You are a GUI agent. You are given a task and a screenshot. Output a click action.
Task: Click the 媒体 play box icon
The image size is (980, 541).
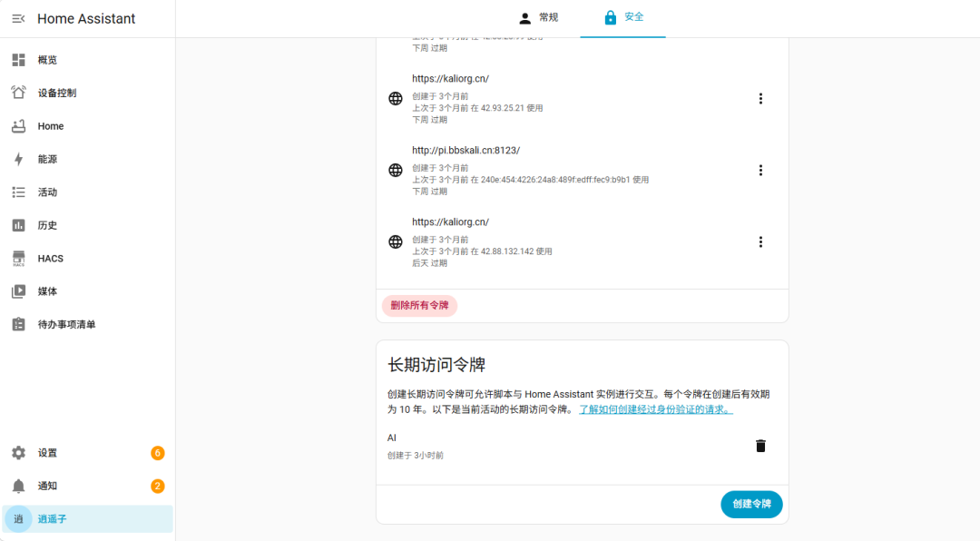19,290
